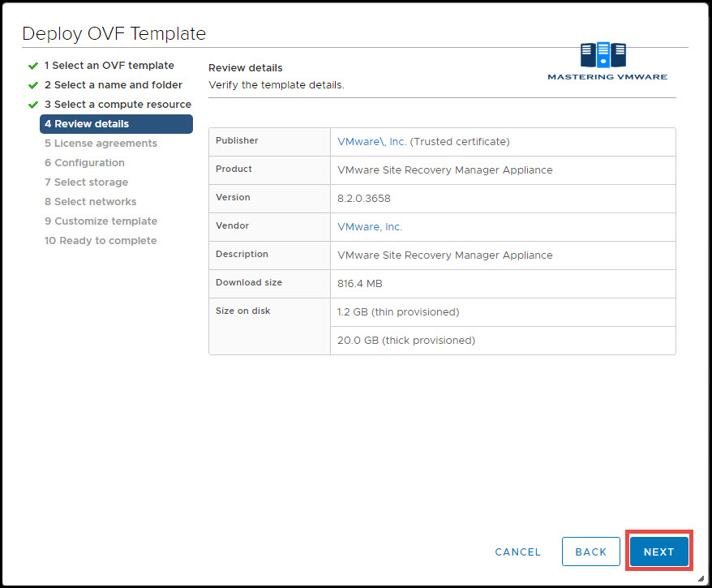Viewport: 712px width, 588px height.
Task: Go to step 2 Select a name and folder
Action: [x=113, y=85]
